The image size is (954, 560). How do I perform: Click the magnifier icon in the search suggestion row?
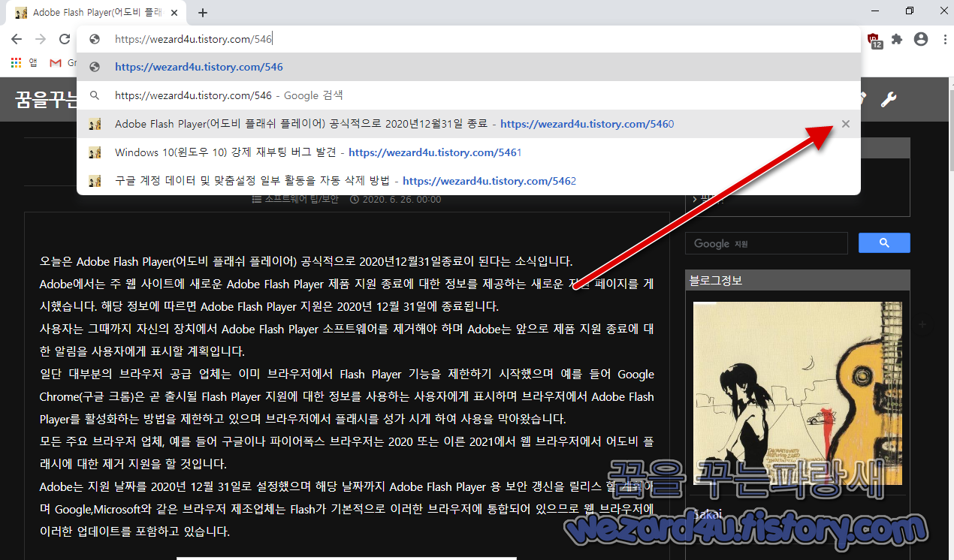(x=95, y=95)
